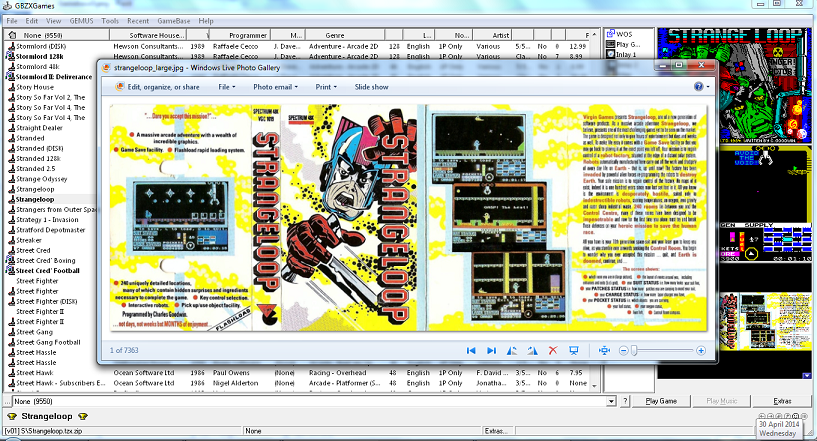
Task: Open the Help menu in GBZXGames
Action: point(206,21)
